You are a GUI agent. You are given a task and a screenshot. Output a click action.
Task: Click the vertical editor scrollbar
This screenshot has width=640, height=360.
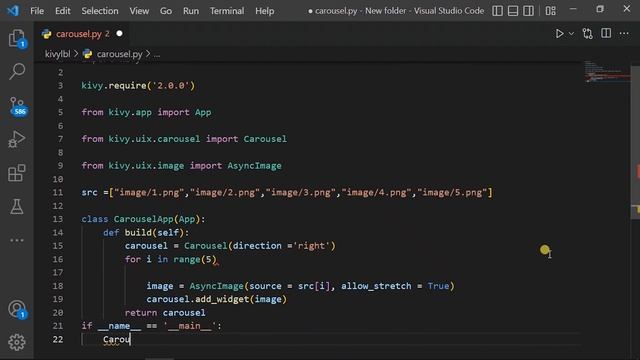[636, 143]
